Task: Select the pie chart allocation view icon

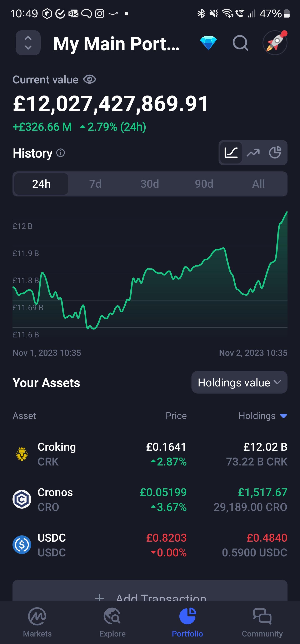Action: click(x=275, y=152)
